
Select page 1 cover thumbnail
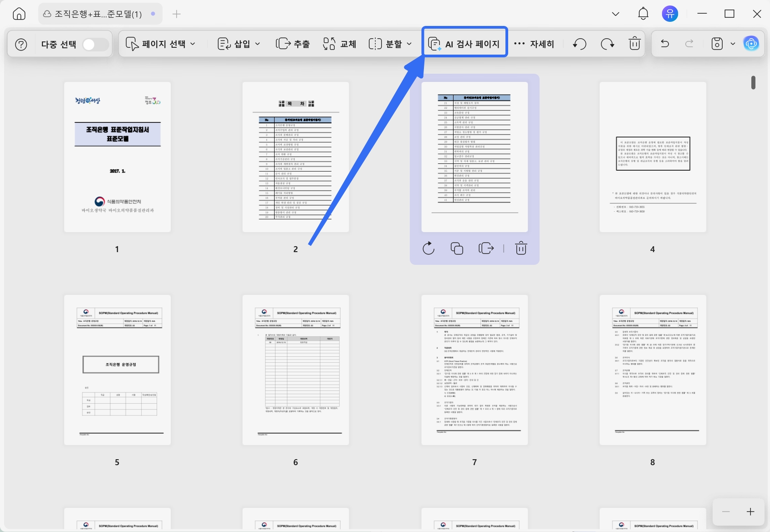117,157
